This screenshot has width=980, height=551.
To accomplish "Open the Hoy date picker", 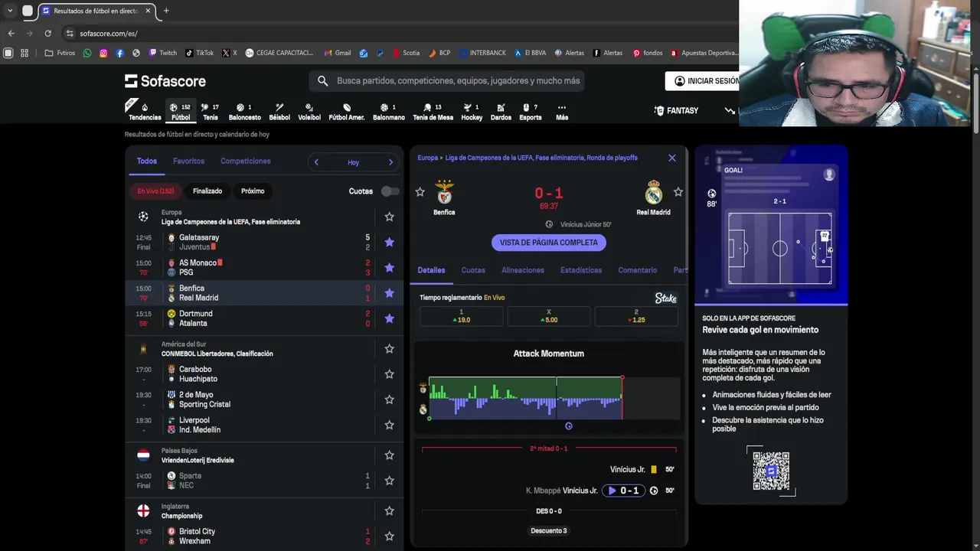I will pos(353,162).
